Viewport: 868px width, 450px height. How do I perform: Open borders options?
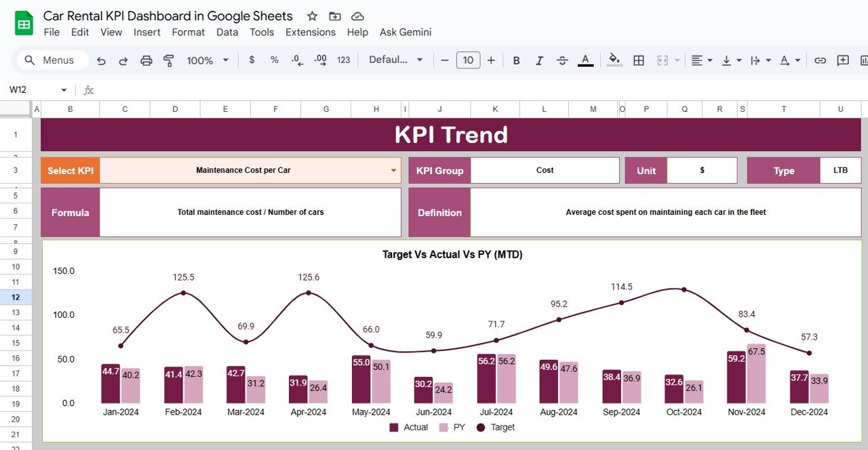638,60
